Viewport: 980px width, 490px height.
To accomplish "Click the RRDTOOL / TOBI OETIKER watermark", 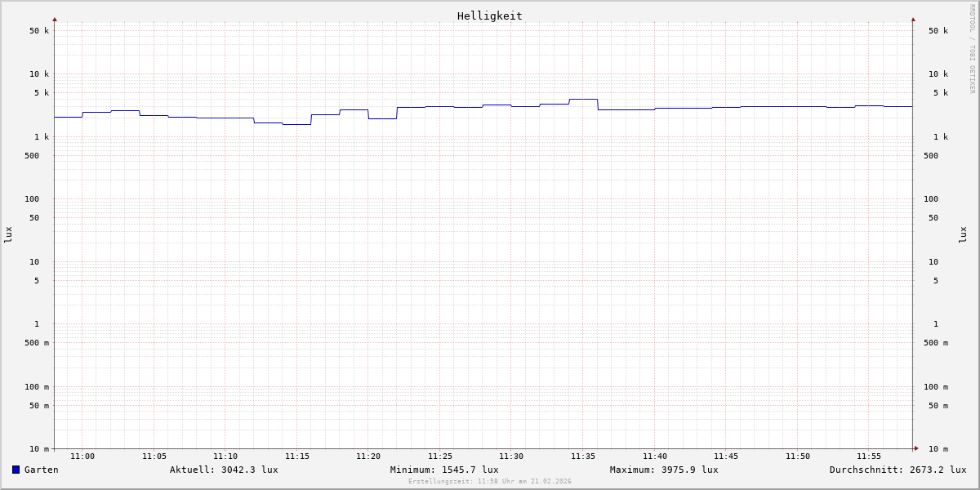I will (972, 49).
